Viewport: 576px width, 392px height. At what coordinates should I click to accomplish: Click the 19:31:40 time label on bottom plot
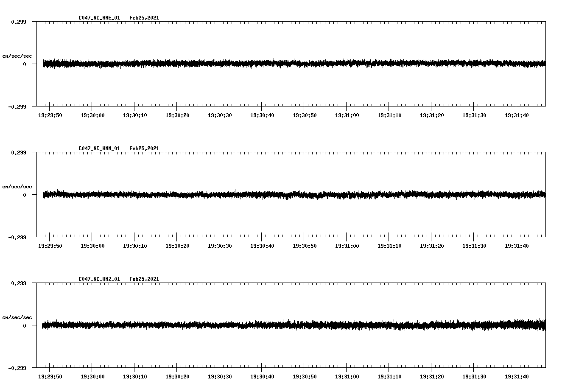(x=517, y=376)
